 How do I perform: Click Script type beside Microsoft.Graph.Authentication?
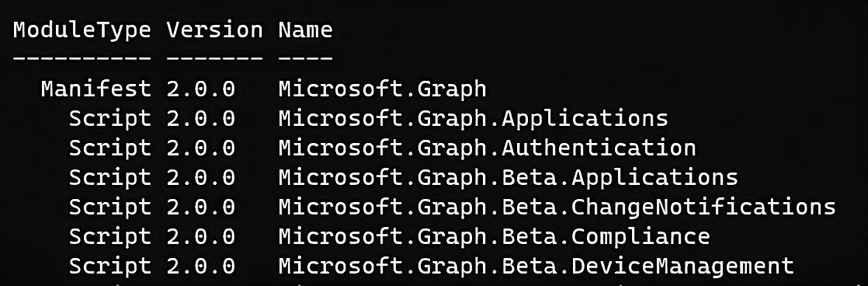coord(109,148)
